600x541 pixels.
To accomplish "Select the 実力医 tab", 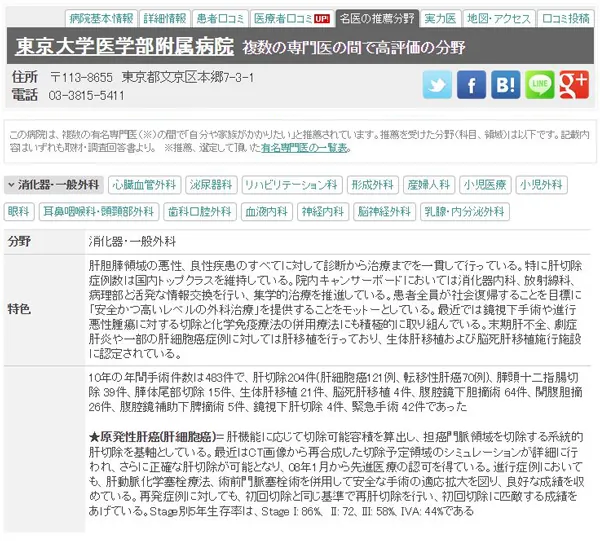I will point(440,18).
